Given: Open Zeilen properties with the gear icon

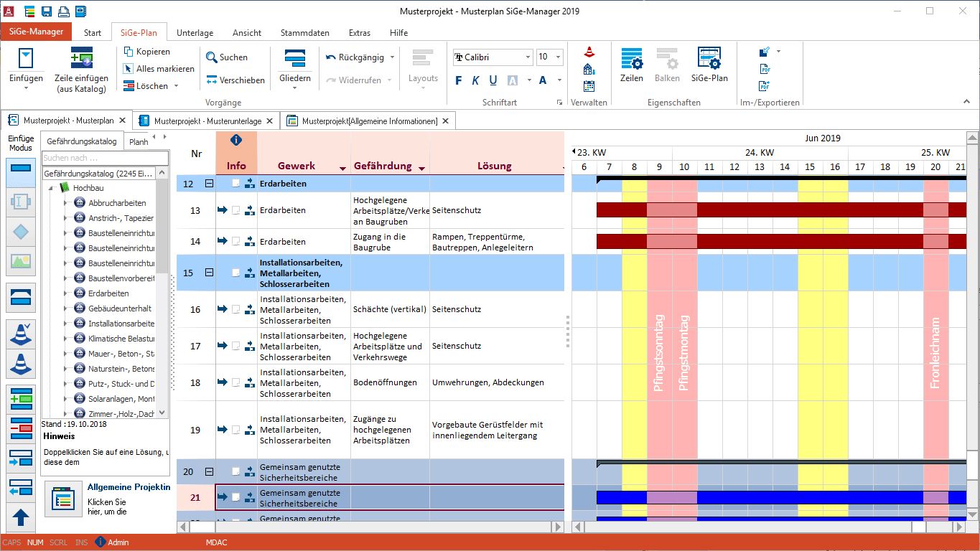Looking at the screenshot, I should (632, 58).
